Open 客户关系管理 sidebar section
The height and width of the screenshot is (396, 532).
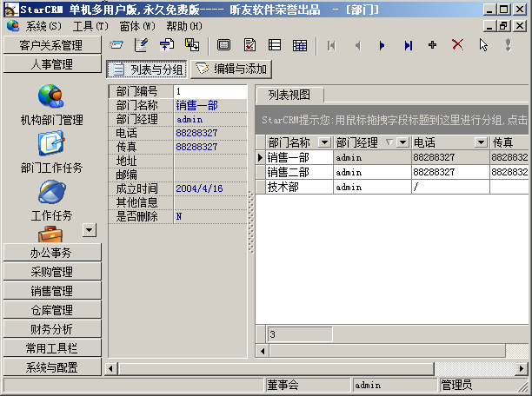tap(52, 45)
